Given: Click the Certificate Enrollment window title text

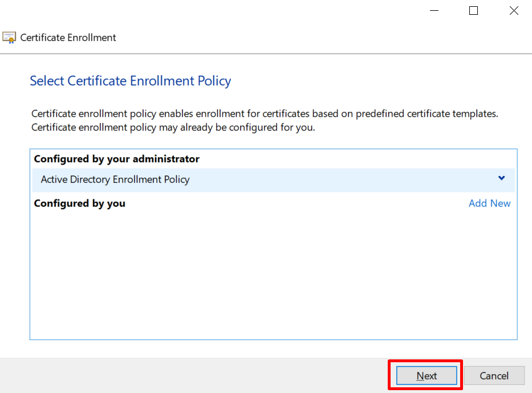Looking at the screenshot, I should coord(68,38).
